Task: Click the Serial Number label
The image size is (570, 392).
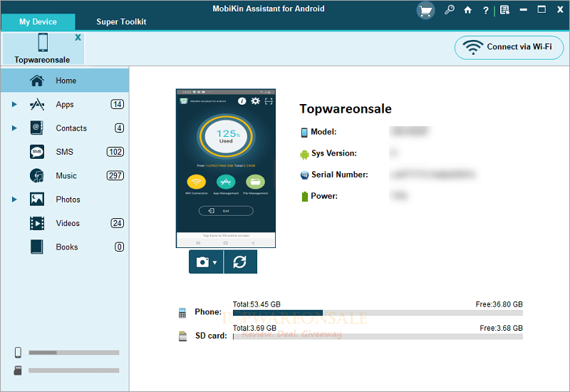Action: (340, 175)
